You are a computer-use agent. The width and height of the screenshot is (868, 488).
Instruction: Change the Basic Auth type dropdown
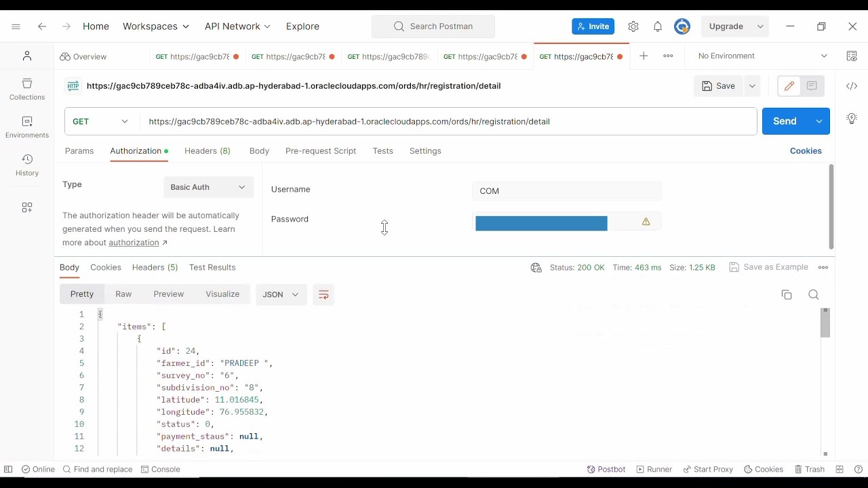coord(208,187)
